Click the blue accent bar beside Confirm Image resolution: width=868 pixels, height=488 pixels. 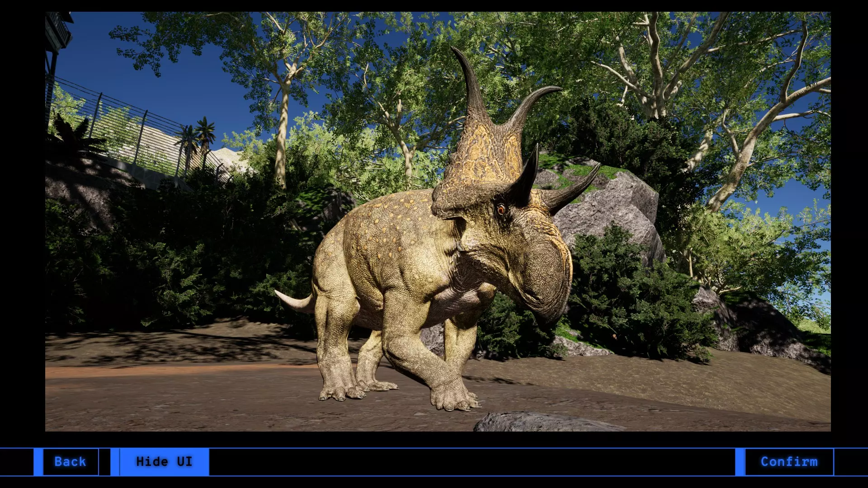(740, 461)
